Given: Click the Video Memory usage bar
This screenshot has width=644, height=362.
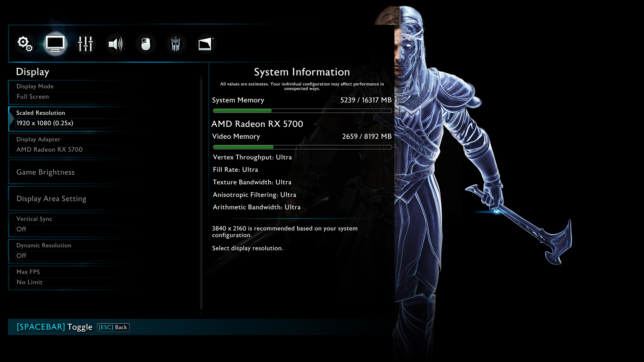Looking at the screenshot, I should coord(302,147).
